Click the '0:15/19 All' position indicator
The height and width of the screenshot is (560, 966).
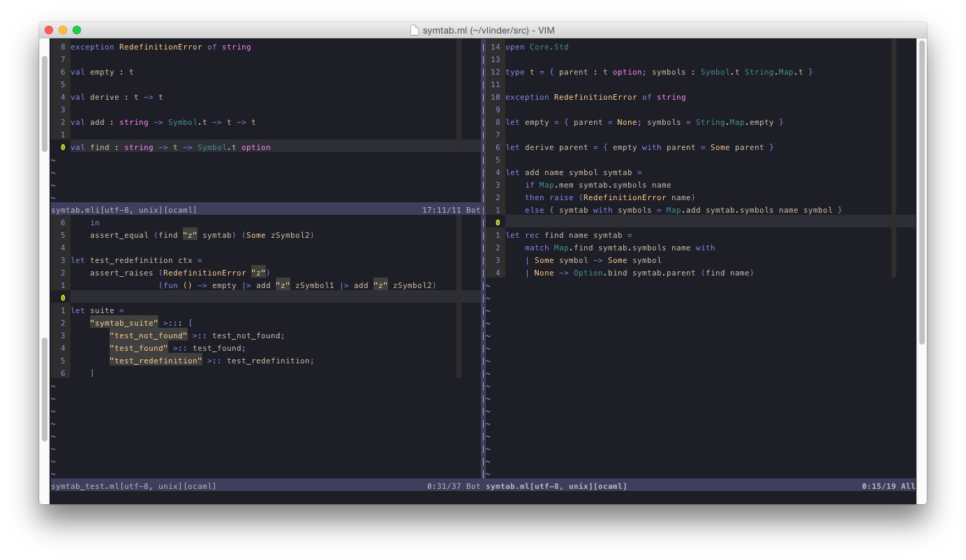coord(889,486)
